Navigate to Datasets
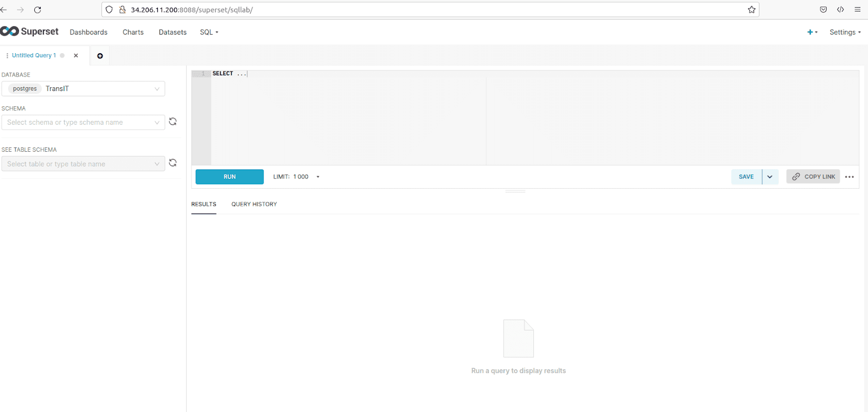The image size is (868, 412). point(173,32)
